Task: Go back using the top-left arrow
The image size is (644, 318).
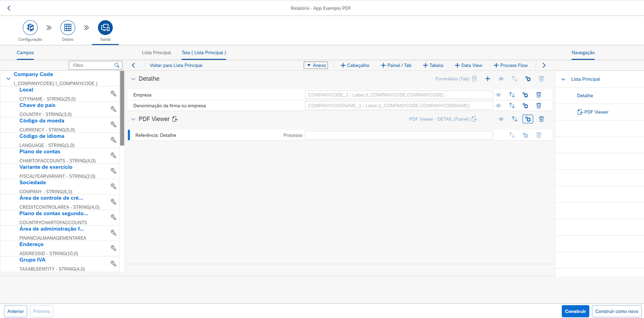Action: click(9, 8)
